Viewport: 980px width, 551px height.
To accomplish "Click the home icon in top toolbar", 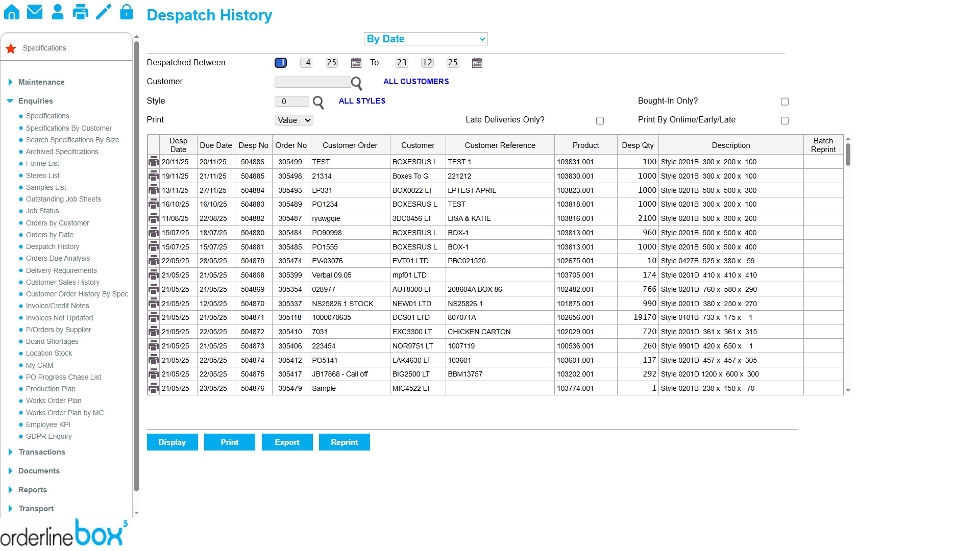I will coord(12,12).
